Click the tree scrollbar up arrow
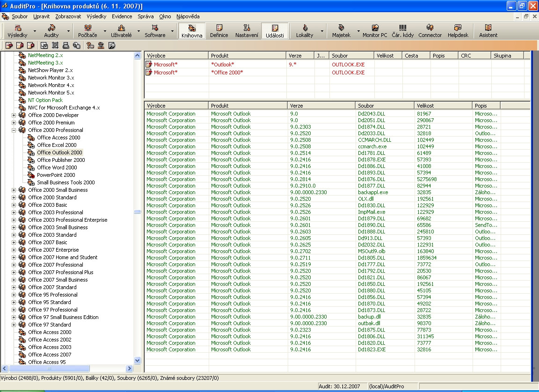This screenshot has width=539, height=392. (x=137, y=55)
